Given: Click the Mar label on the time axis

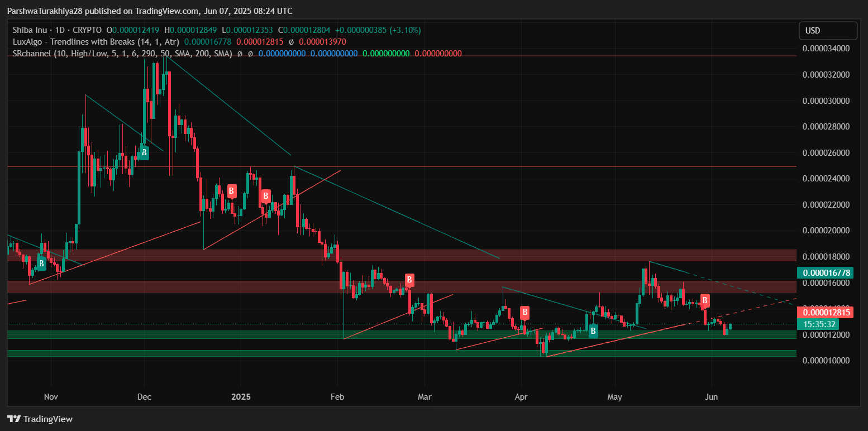Looking at the screenshot, I should tap(425, 397).
